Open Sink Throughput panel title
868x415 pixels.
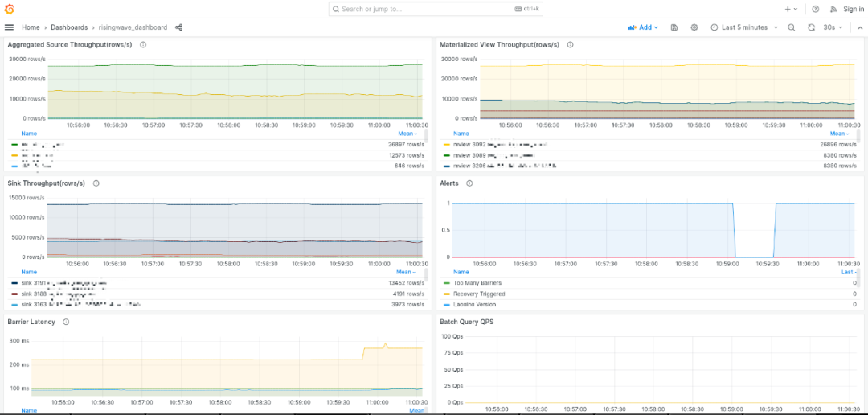tap(47, 183)
